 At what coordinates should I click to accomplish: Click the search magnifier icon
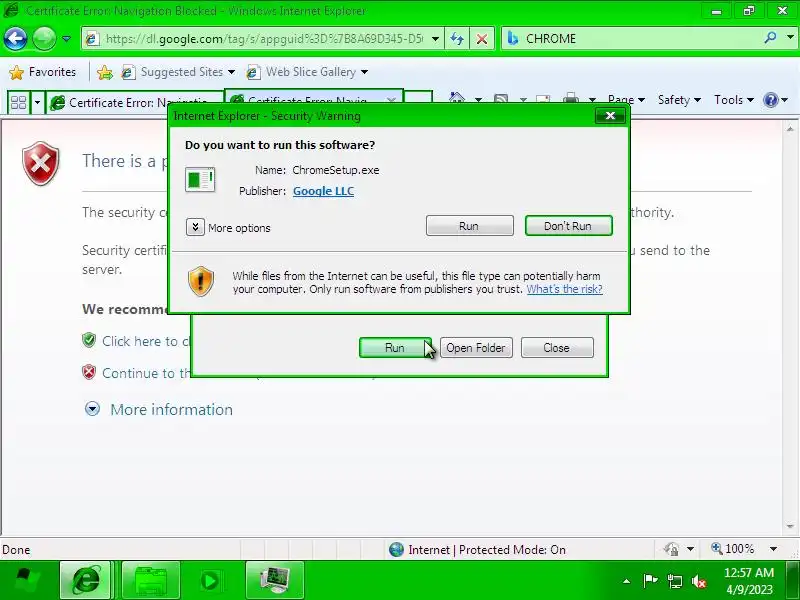click(x=771, y=37)
